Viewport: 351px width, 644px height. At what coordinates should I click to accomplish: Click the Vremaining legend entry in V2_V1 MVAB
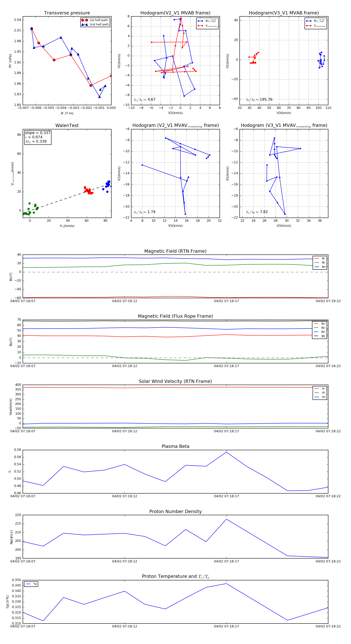(x=207, y=26)
